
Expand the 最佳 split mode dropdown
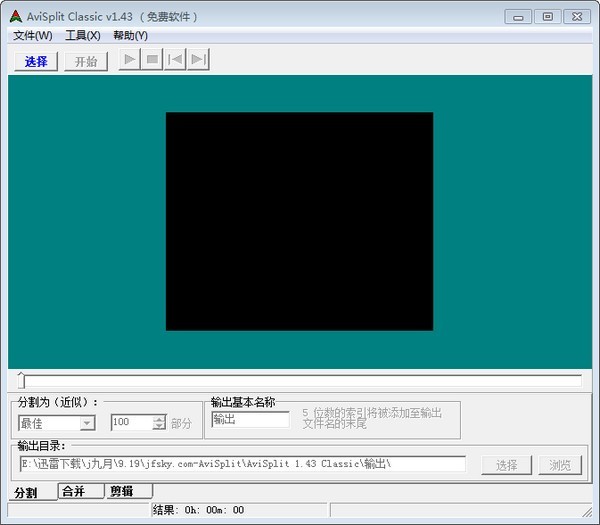click(87, 423)
